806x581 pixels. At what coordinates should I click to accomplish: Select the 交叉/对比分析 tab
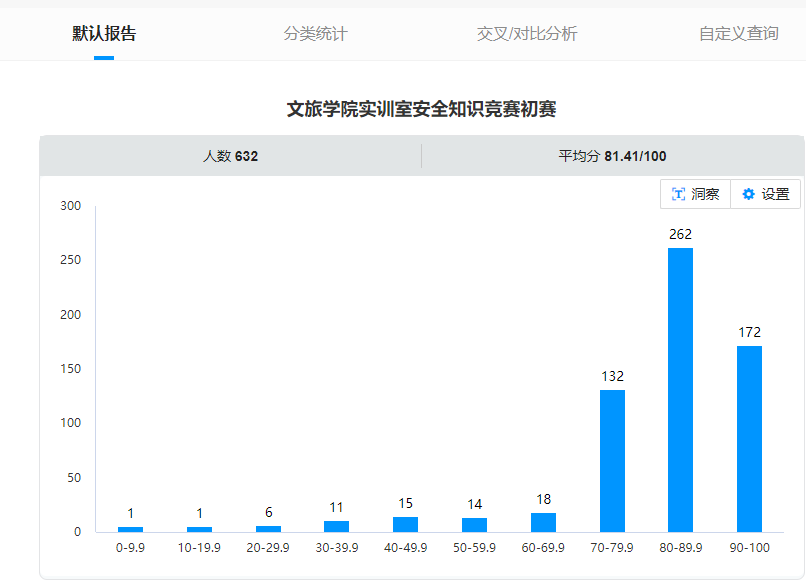[527, 34]
